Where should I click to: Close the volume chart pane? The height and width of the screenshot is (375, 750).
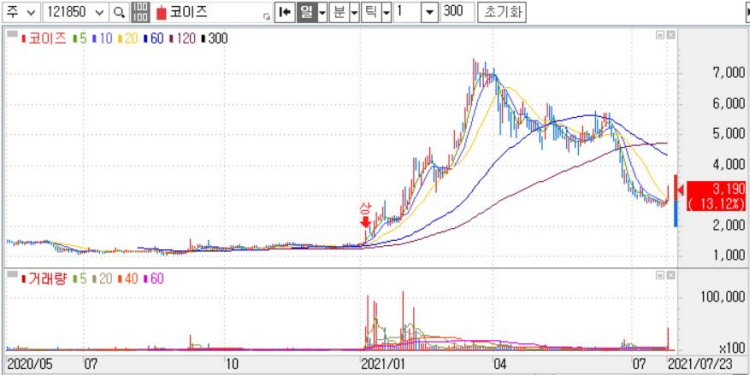tap(671, 275)
